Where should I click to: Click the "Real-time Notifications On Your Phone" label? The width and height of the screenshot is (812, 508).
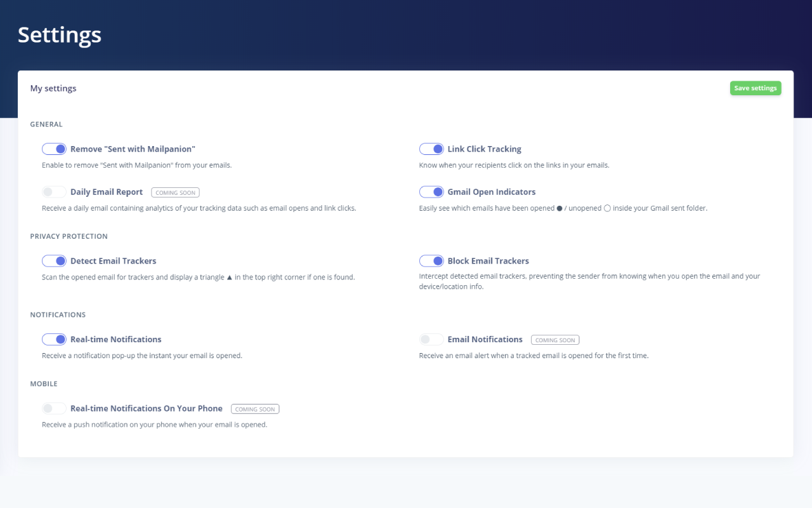tap(147, 408)
